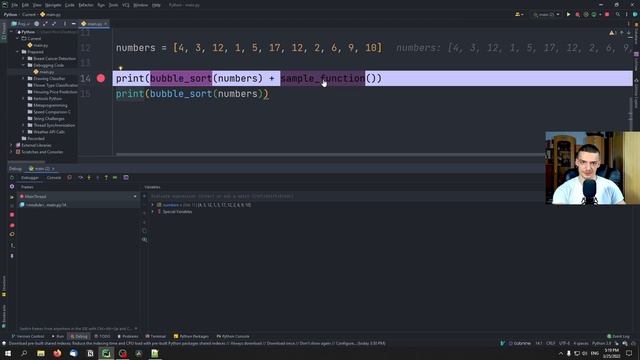Select the Housing Price Prediction folder
Viewport: 640px width, 360px height.
(x=52, y=92)
